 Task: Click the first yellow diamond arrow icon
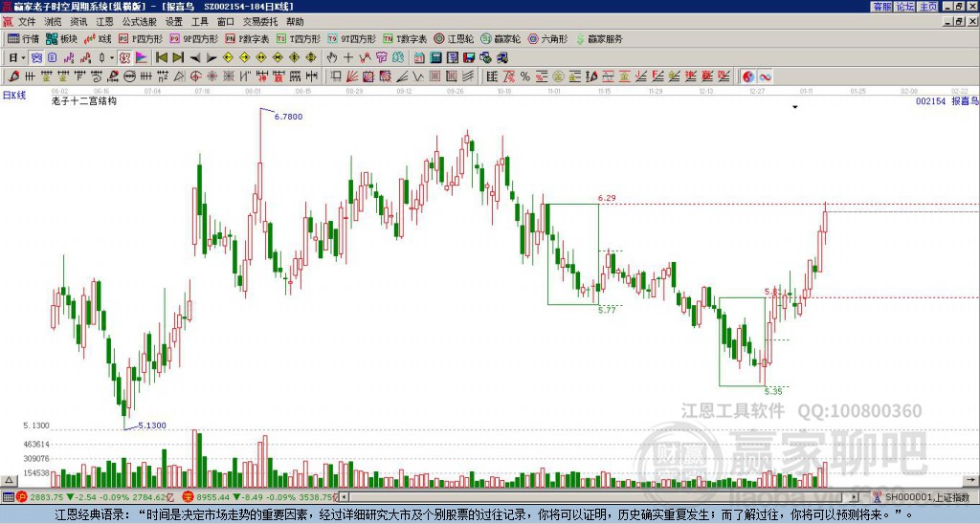(228, 57)
